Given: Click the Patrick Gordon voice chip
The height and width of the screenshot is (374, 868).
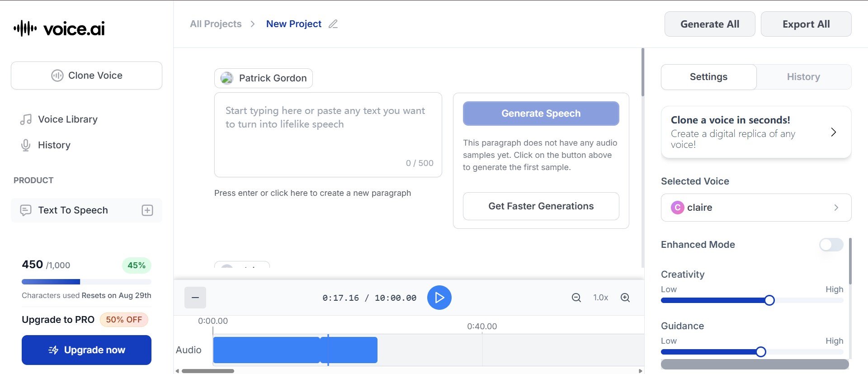Looking at the screenshot, I should point(264,78).
